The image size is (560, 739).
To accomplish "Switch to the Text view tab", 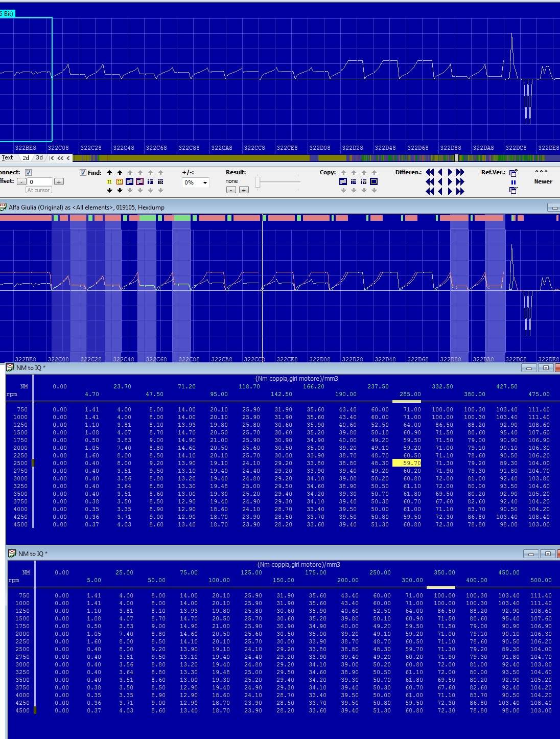I will click(8, 158).
